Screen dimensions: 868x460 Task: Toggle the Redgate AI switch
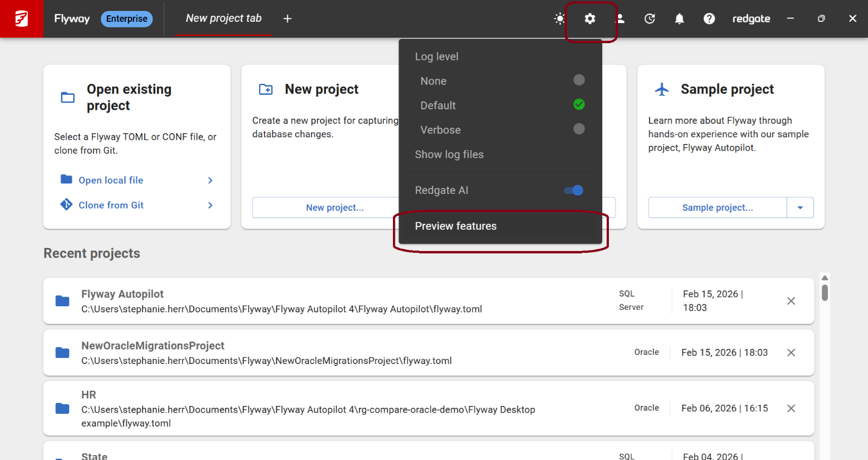(x=574, y=190)
